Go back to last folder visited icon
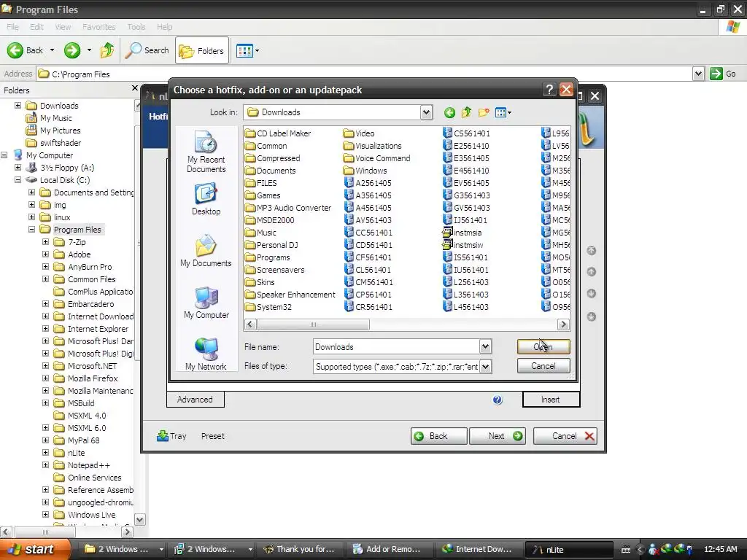 pyautogui.click(x=449, y=113)
